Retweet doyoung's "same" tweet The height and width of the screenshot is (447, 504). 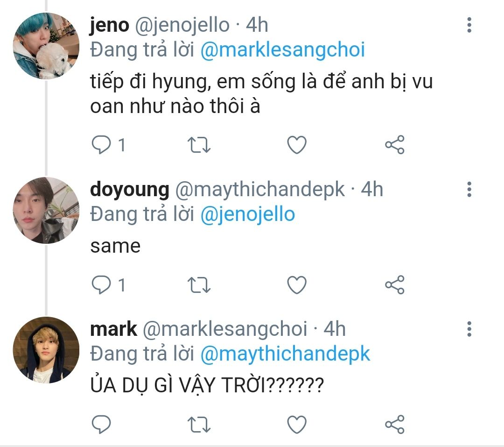(x=199, y=284)
